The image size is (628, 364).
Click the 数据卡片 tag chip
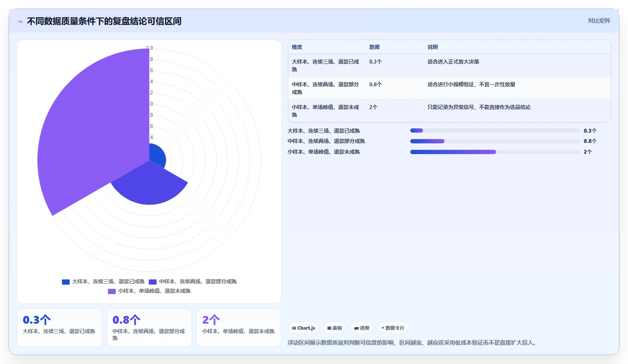[x=393, y=328]
